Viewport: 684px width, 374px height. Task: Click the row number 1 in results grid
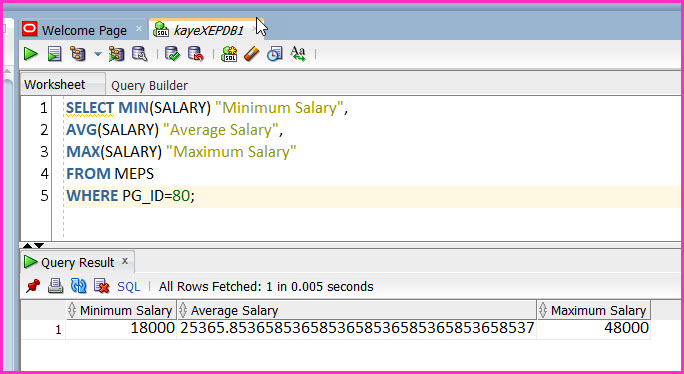tap(58, 329)
